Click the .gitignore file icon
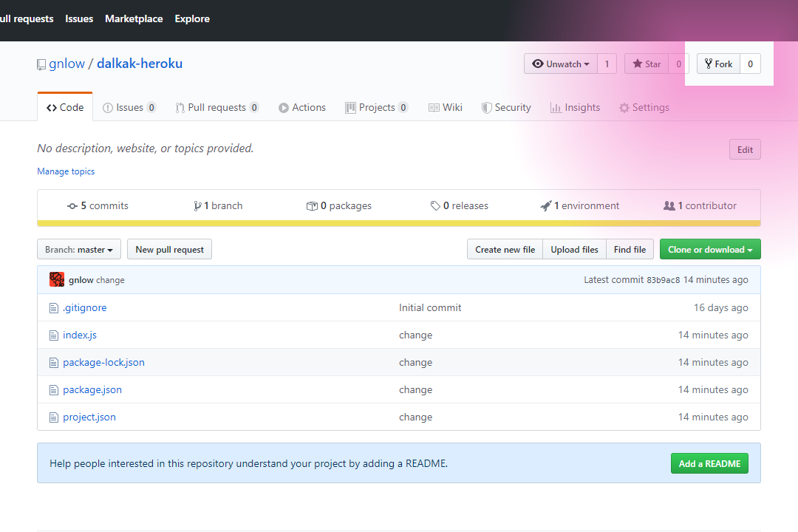Image resolution: width=798 pixels, height=532 pixels. pyautogui.click(x=53, y=308)
